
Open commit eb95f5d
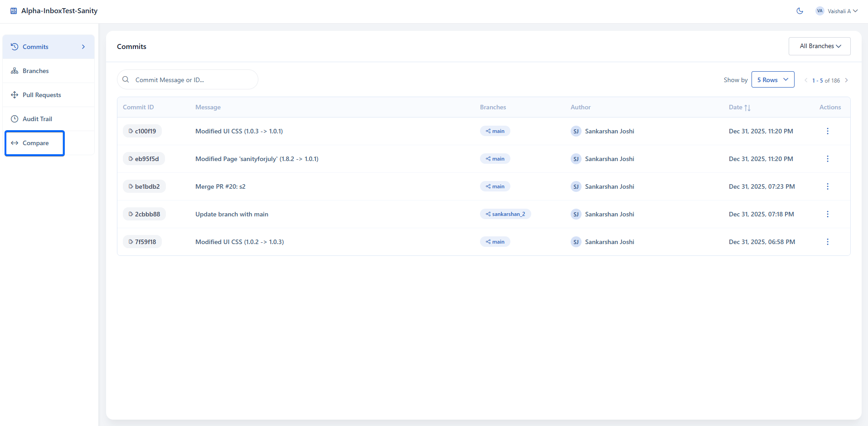click(144, 159)
